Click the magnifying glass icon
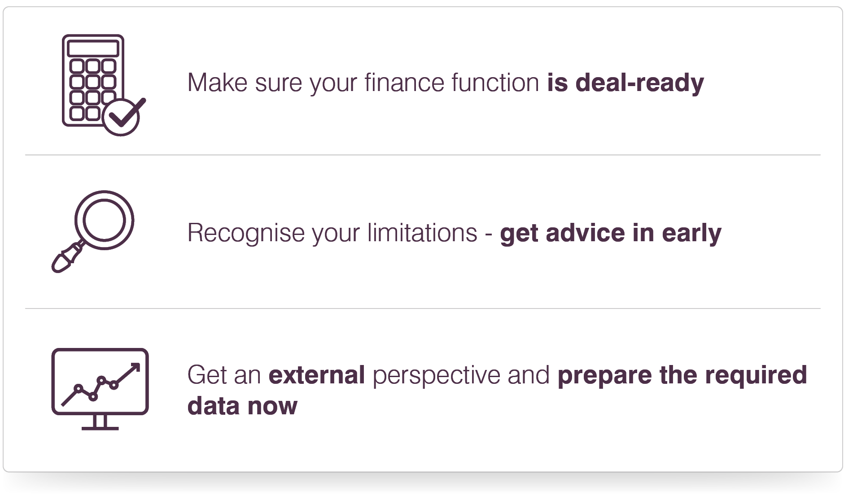 pos(92,231)
